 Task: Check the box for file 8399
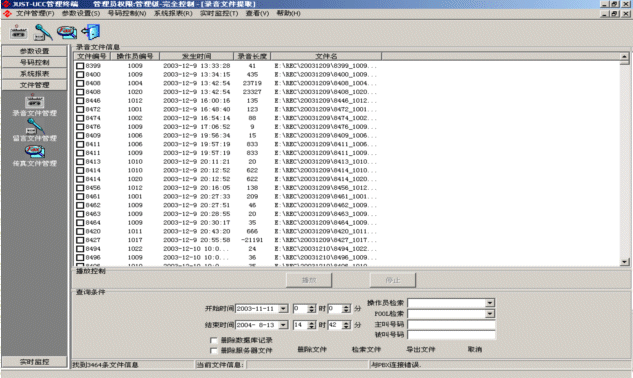(80, 66)
